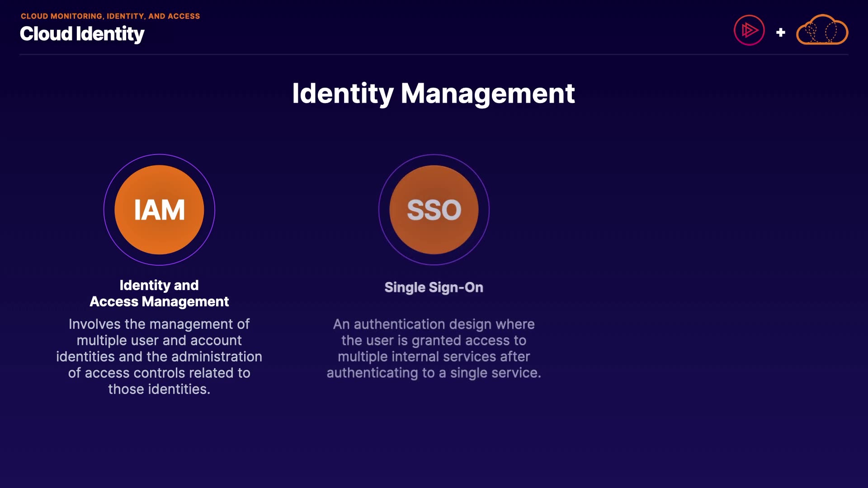Click the line "multiple internal services after"

coord(434,357)
